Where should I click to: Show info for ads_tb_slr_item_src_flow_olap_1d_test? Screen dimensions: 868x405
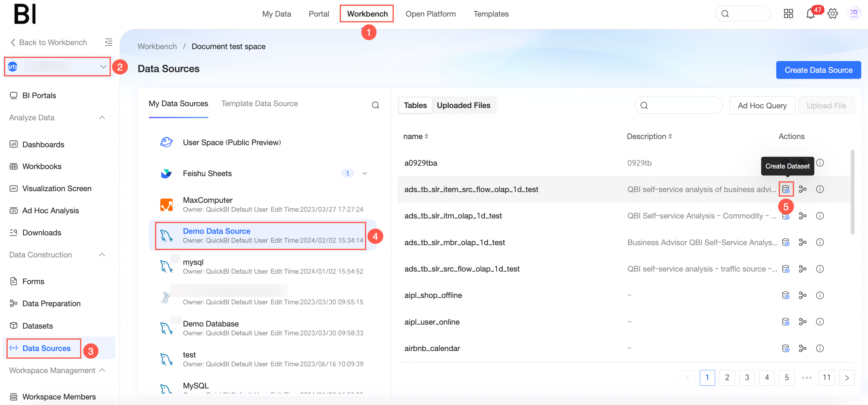[x=820, y=189]
